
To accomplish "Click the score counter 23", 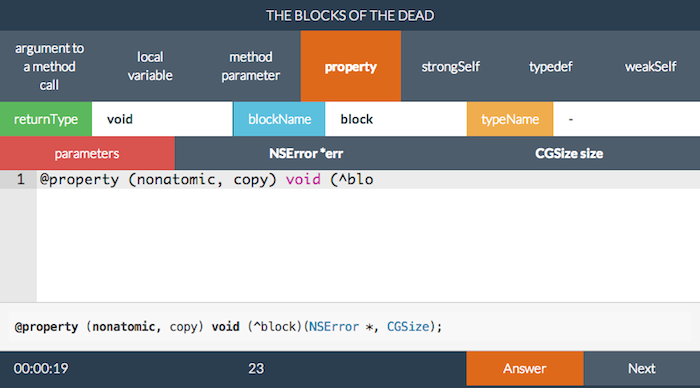I will [256, 368].
